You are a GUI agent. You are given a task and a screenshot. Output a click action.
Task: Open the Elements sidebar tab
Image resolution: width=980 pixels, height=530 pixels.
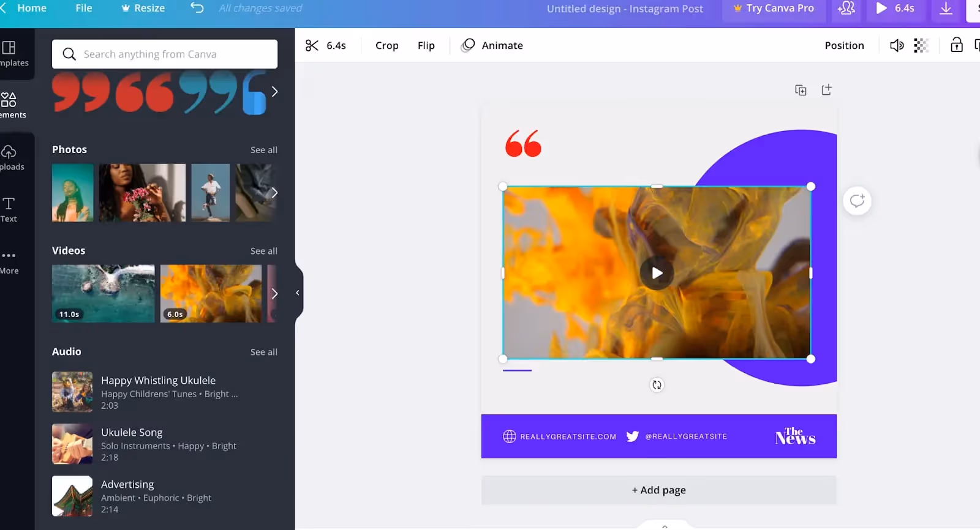coord(13,106)
